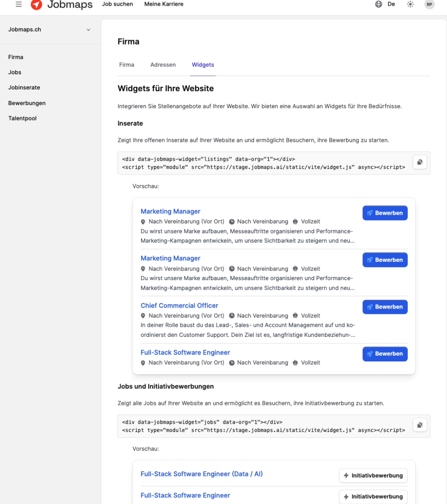Open Job suchen in top navigation
This screenshot has width=447, height=504.
tap(117, 4)
